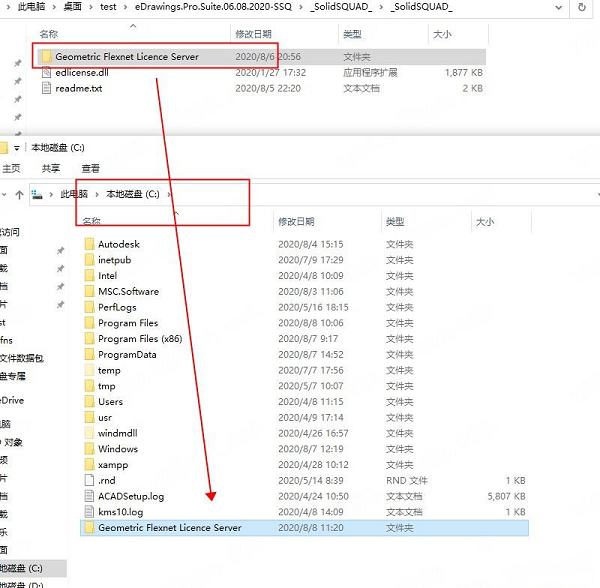Image resolution: width=600 pixels, height=588 pixels.
Task: Click the 此电脑 breadcrumb in the C: window
Action: [x=74, y=194]
